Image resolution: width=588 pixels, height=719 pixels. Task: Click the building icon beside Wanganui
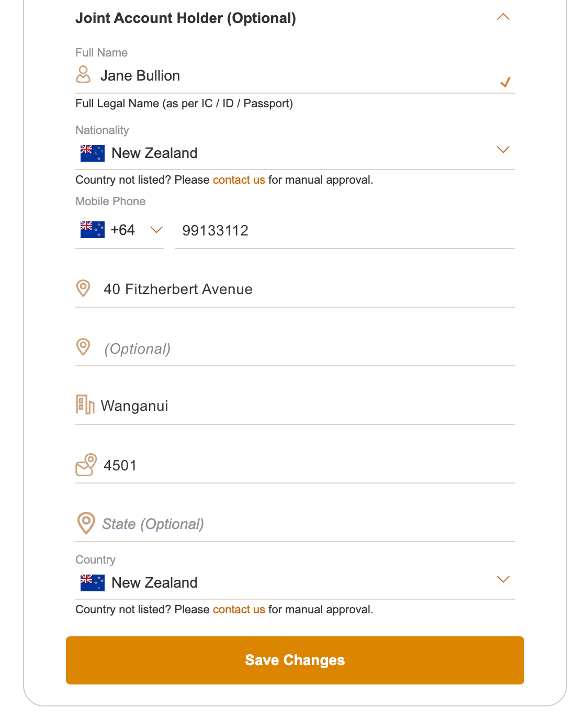(85, 405)
